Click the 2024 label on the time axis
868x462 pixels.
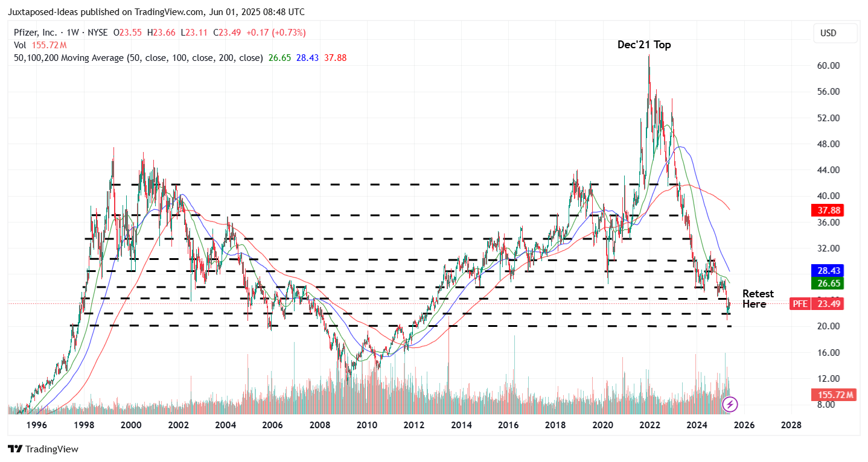(x=697, y=425)
